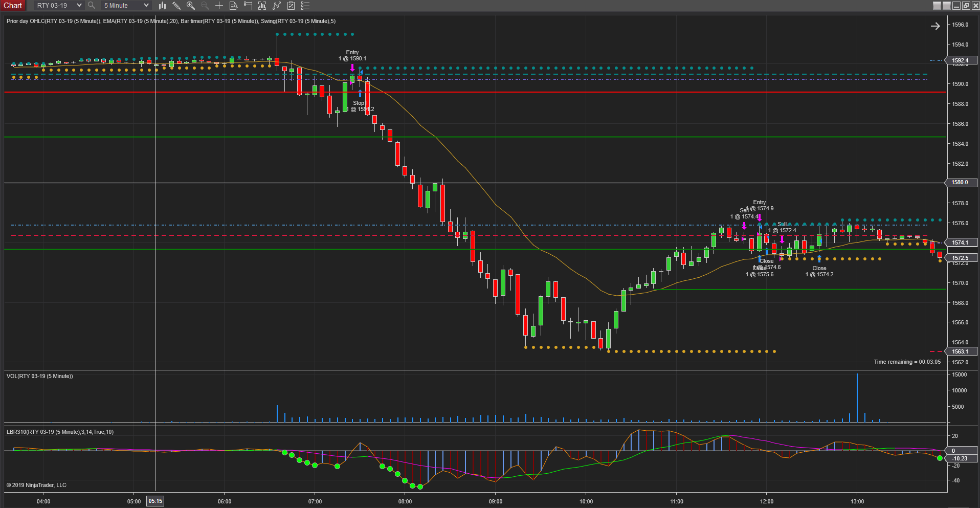Click the Prior day OHLC indicator label
This screenshot has height=508, width=980.
(54, 21)
